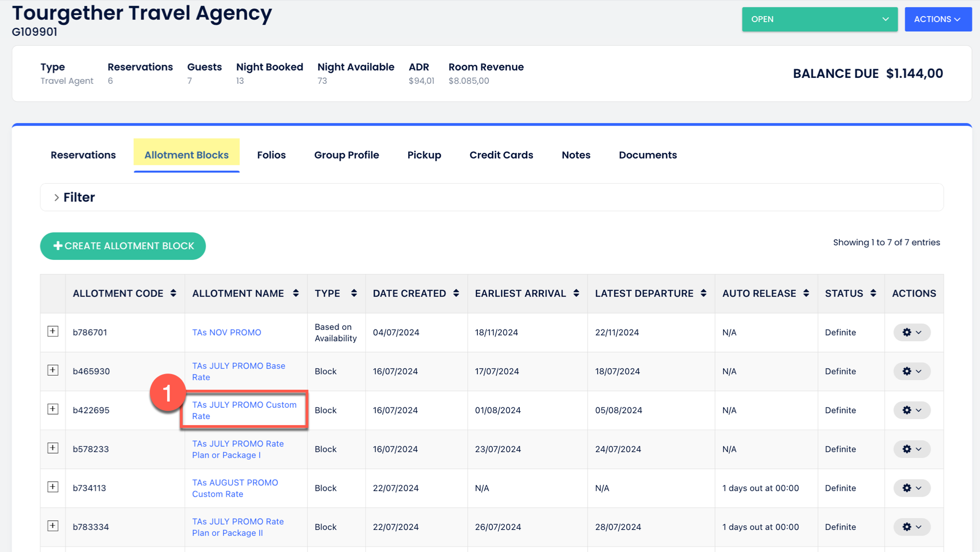
Task: Expand row b783334 with plus box
Action: pyautogui.click(x=53, y=526)
